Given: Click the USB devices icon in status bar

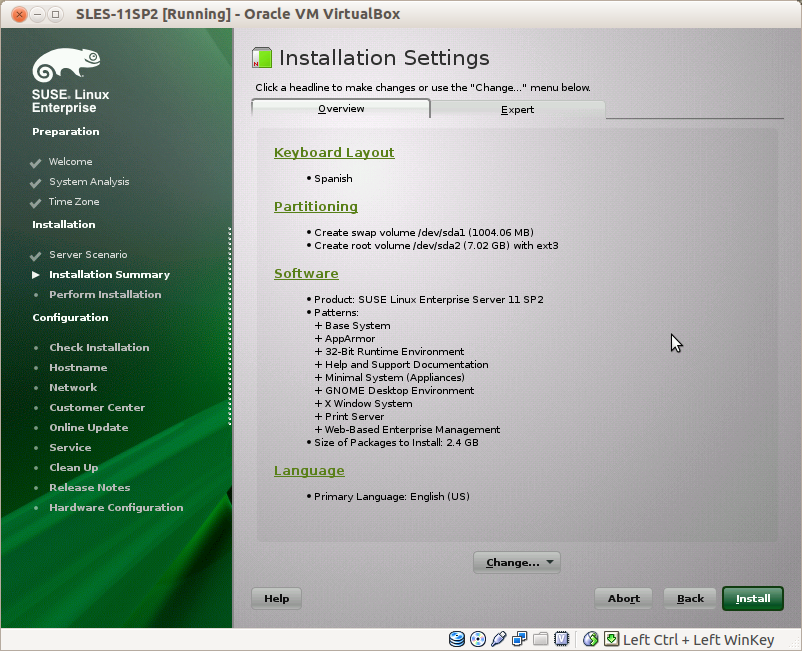Looking at the screenshot, I should tap(499, 639).
